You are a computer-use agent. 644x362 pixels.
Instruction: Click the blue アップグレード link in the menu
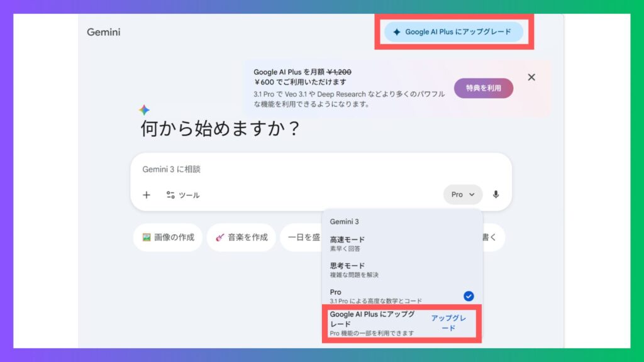pyautogui.click(x=448, y=323)
